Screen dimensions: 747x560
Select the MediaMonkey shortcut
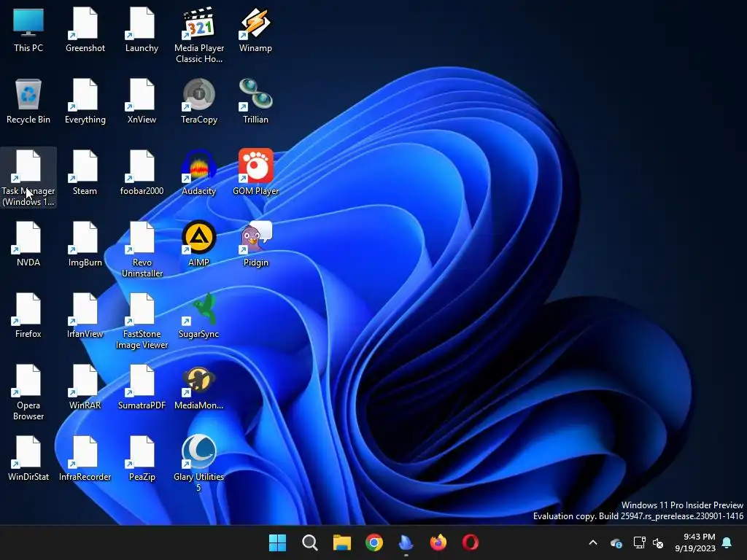(199, 386)
